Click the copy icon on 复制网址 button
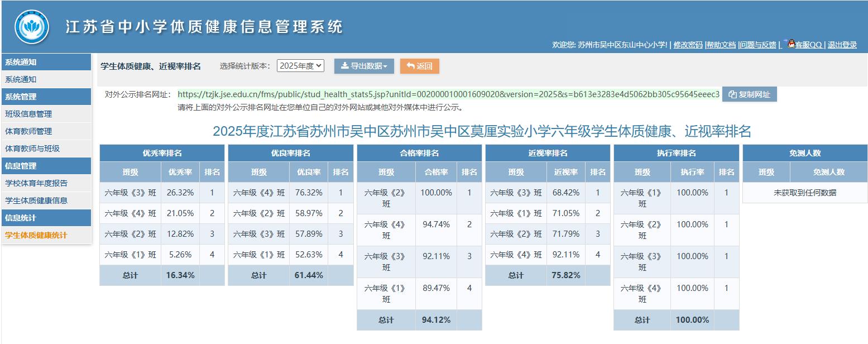Viewport: 868px width, 344px height. (732, 94)
